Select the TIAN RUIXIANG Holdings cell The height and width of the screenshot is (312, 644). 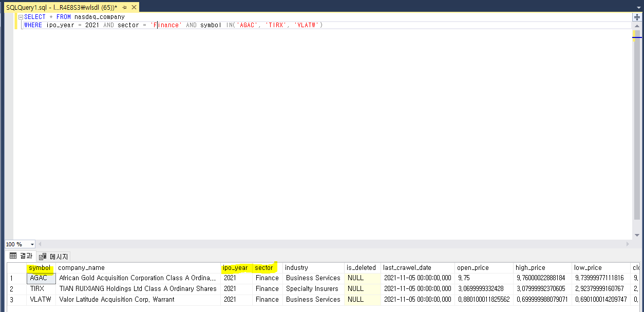(138, 289)
